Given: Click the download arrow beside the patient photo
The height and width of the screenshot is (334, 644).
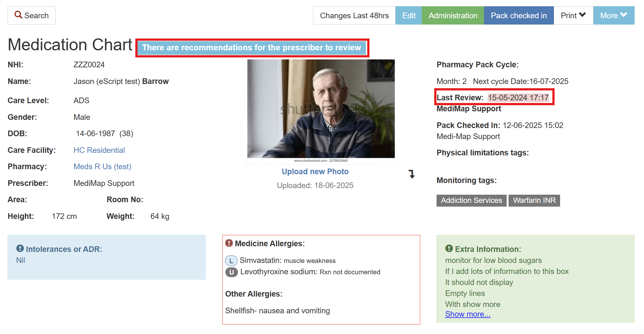Looking at the screenshot, I should pyautogui.click(x=412, y=175).
